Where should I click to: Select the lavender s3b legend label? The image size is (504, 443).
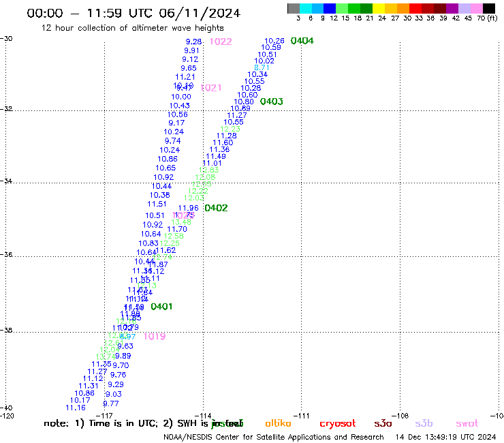(x=424, y=423)
